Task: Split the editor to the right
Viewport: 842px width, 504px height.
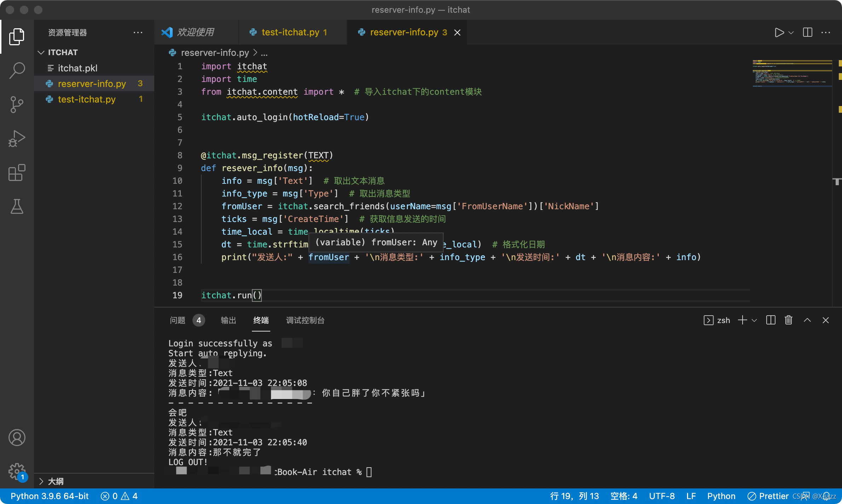Action: click(x=808, y=33)
